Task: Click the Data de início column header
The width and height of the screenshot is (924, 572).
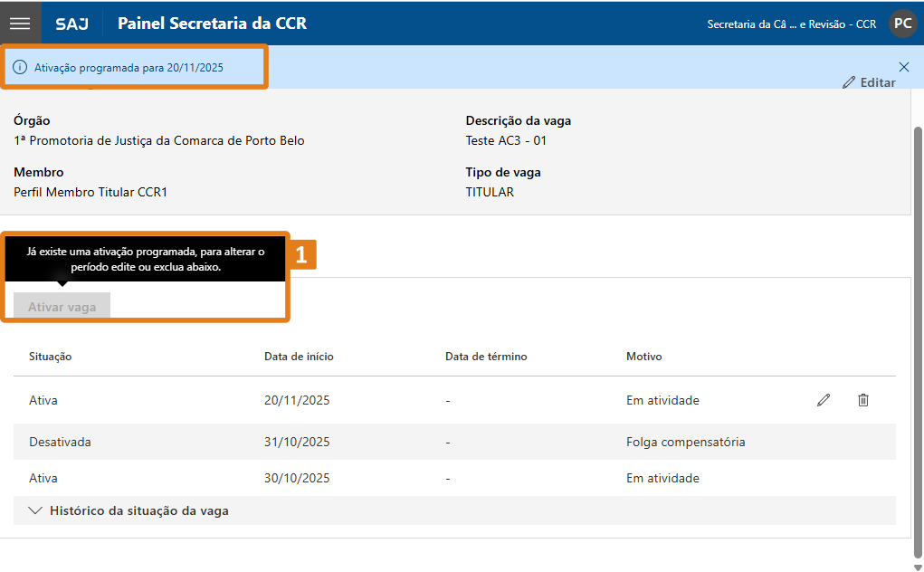Action: click(x=299, y=357)
